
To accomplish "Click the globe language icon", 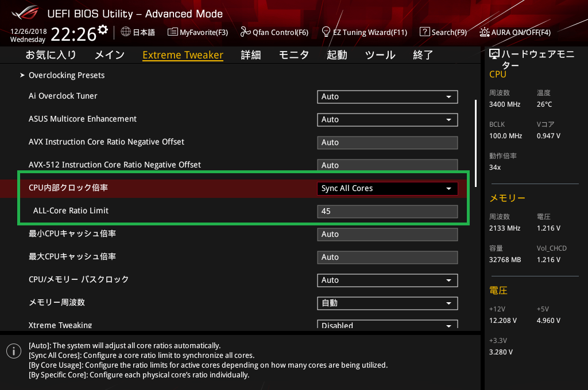I will point(126,32).
